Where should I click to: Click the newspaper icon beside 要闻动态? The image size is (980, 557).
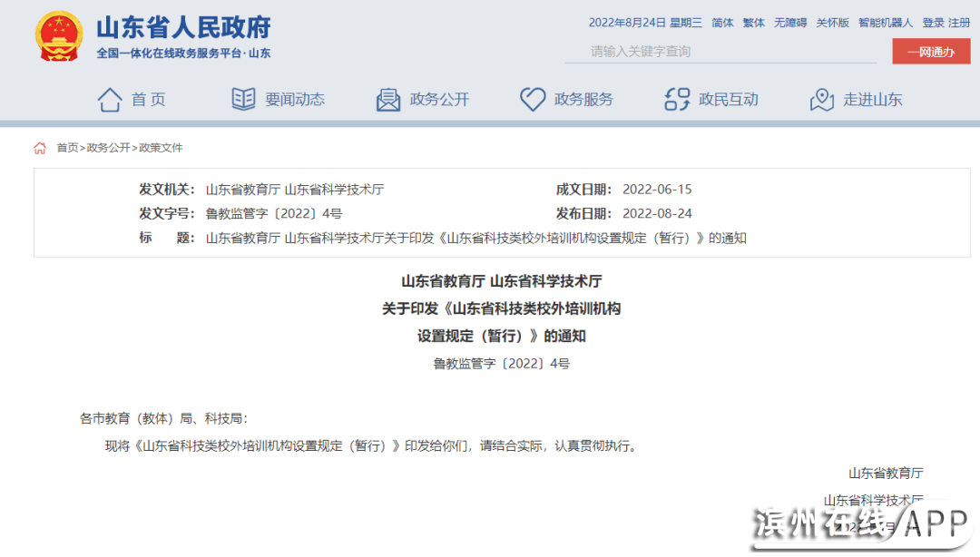click(243, 100)
